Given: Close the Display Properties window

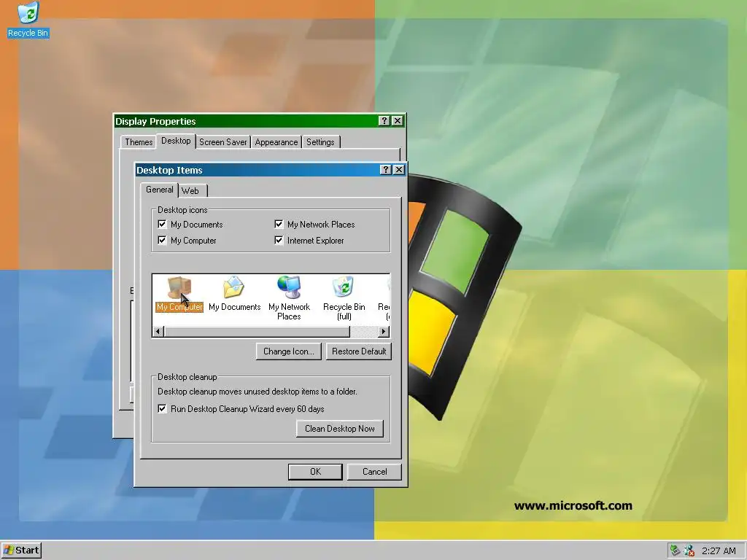Looking at the screenshot, I should pyautogui.click(x=398, y=121).
